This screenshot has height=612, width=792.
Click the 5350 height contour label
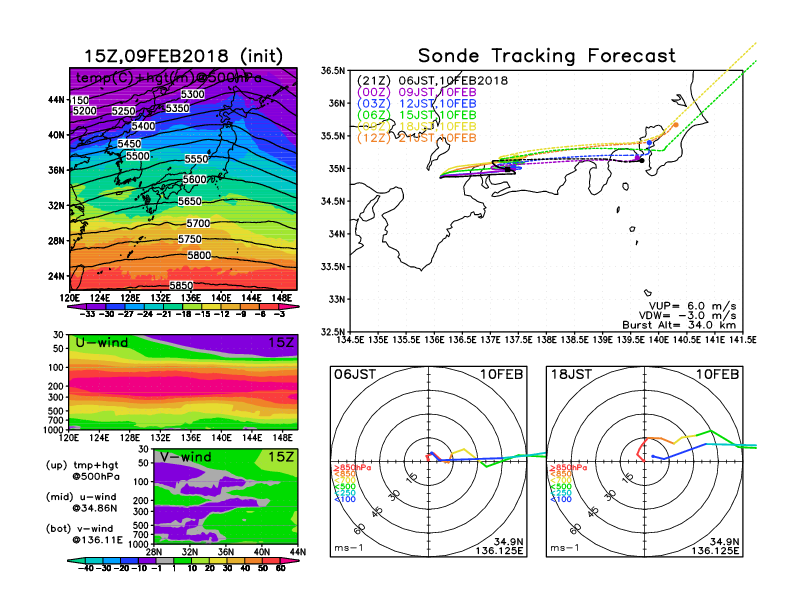pyautogui.click(x=177, y=108)
